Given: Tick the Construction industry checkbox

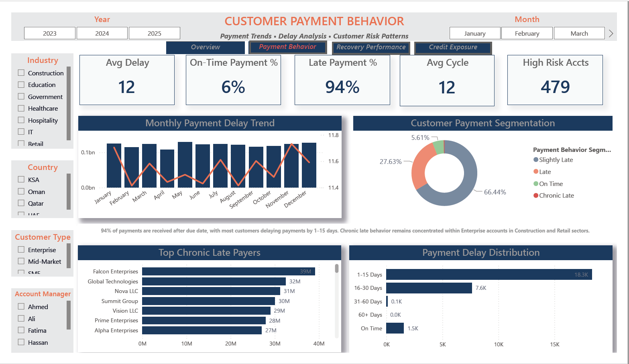Looking at the screenshot, I should (21, 73).
